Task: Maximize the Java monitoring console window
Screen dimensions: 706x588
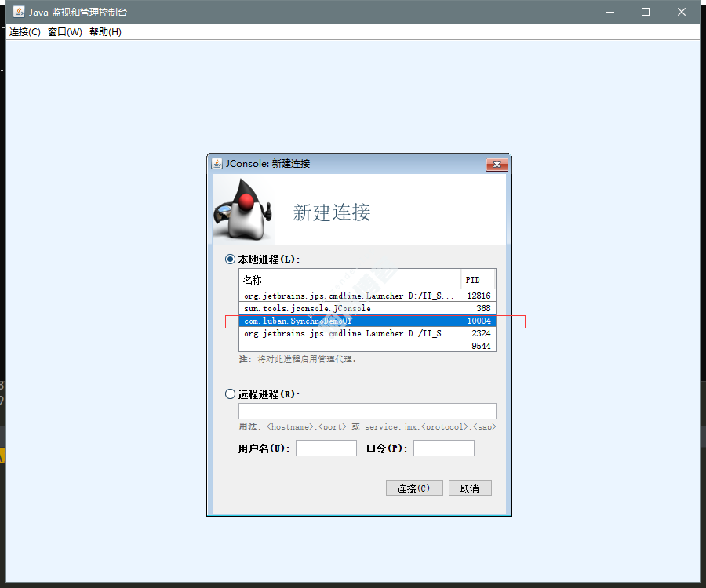Action: click(x=646, y=12)
